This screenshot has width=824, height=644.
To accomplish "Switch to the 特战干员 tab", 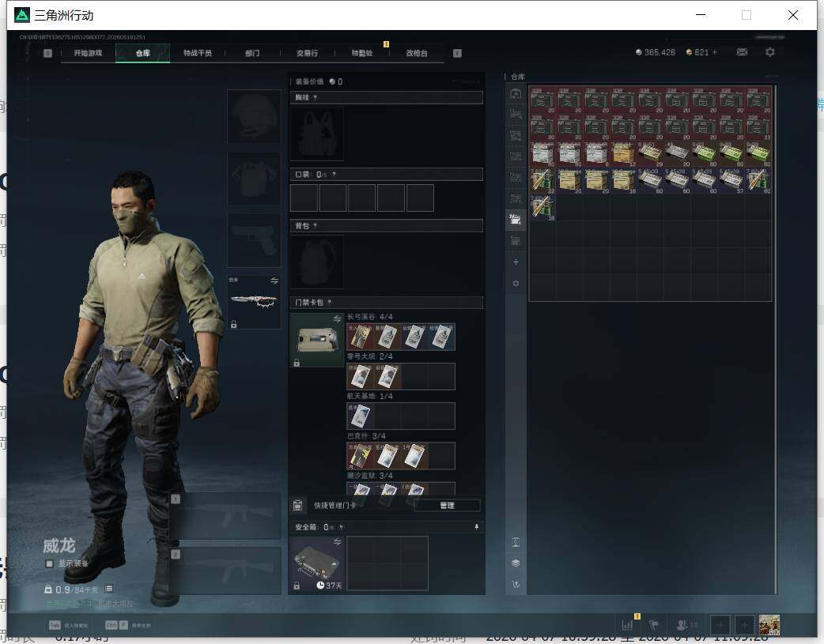I will pos(198,53).
